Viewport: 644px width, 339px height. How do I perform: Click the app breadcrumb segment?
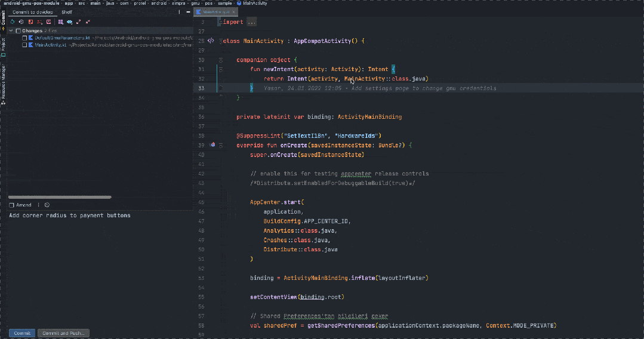(69, 4)
